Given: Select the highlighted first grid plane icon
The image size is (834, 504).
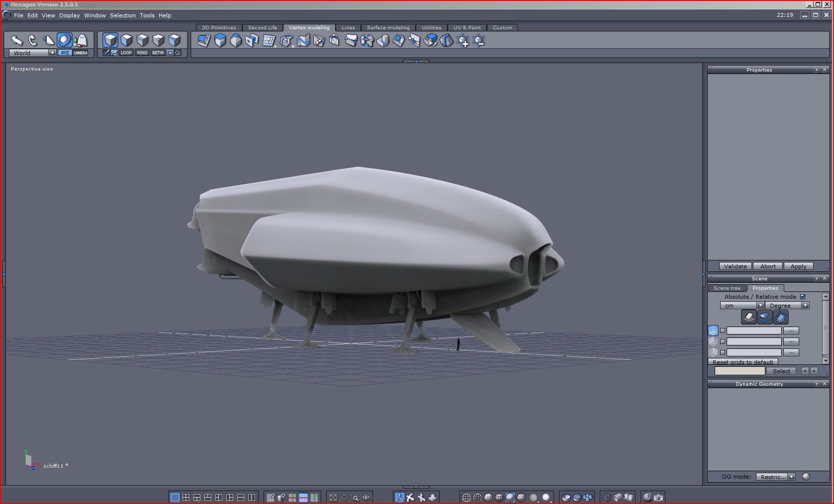Looking at the screenshot, I should (713, 331).
